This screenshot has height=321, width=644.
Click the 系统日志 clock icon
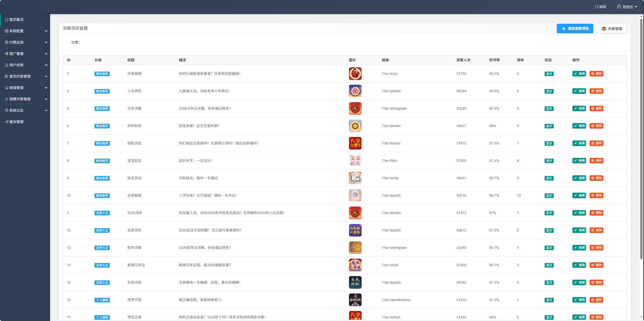click(7, 110)
